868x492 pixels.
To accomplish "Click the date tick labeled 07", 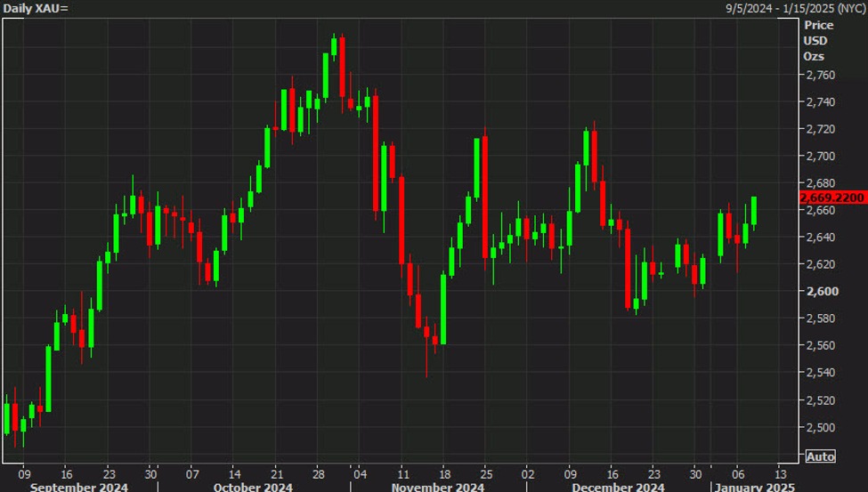I will (191, 473).
